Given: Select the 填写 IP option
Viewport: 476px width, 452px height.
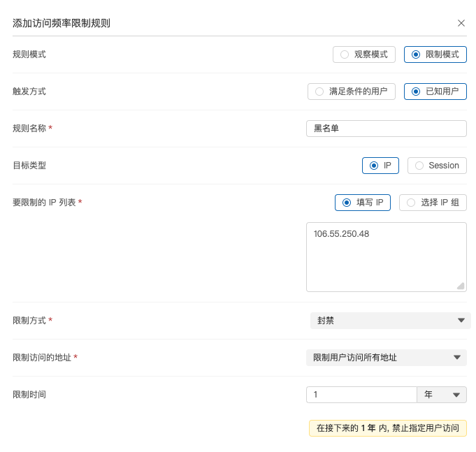Looking at the screenshot, I should click(x=363, y=203).
